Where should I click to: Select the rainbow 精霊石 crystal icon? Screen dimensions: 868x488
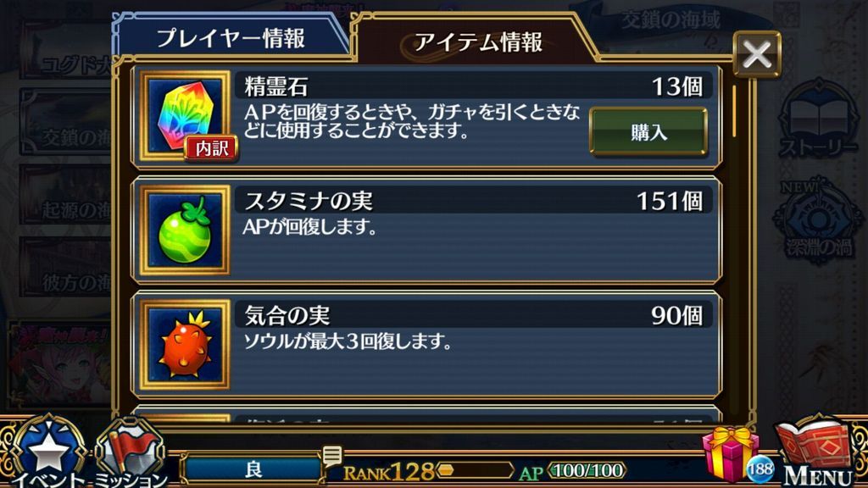click(184, 114)
